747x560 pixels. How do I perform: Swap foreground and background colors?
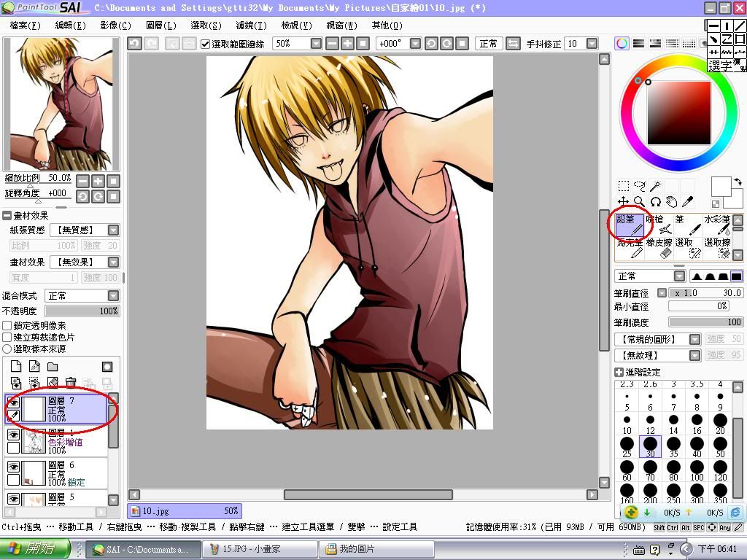(x=738, y=182)
